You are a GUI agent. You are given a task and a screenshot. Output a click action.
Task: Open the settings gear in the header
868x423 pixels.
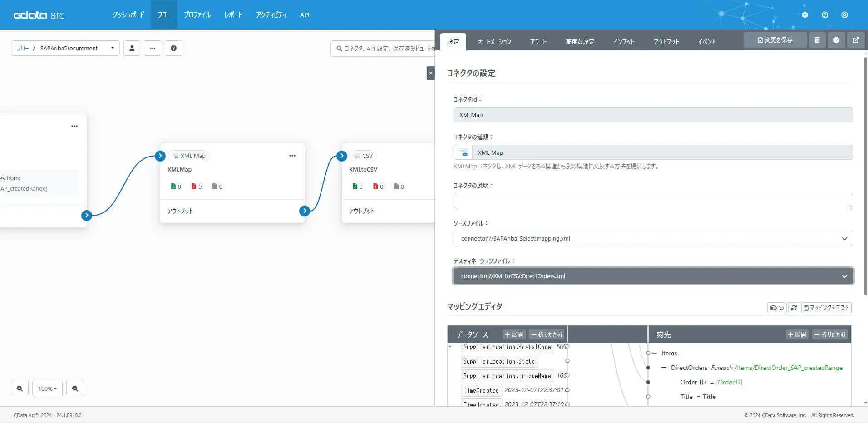[805, 15]
